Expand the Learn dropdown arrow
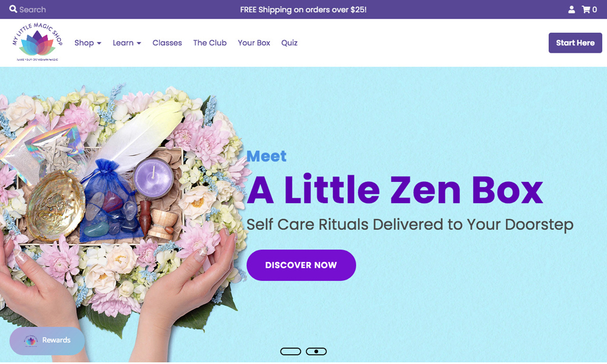Viewport: 607px width, 364px height. 139,43
